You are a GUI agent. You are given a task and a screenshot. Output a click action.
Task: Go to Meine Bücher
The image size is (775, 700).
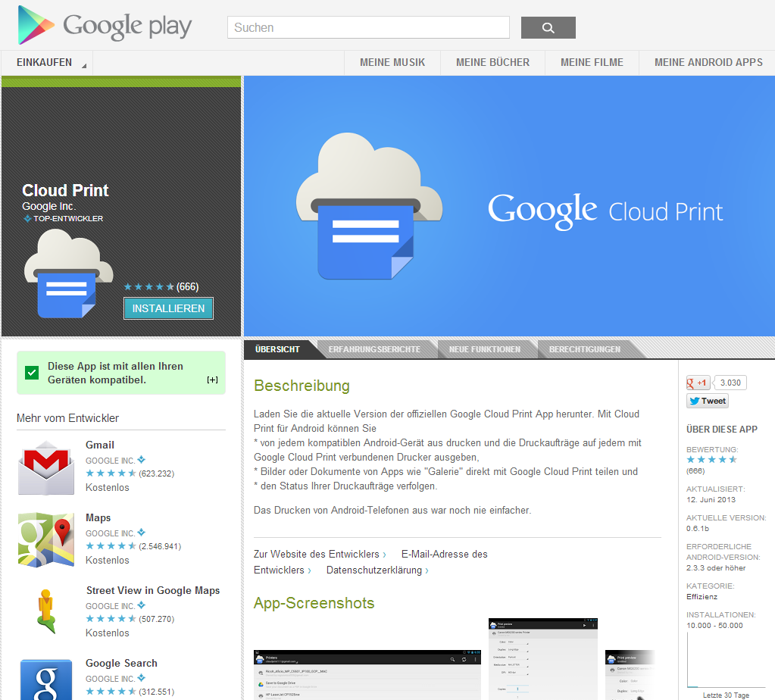492,63
